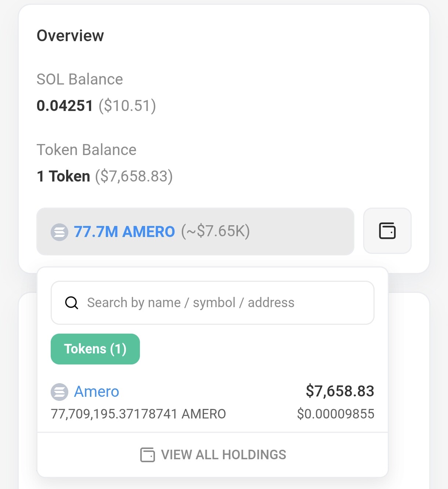Focus the search by name/symbol/address field
448x489 pixels.
click(x=220, y=303)
